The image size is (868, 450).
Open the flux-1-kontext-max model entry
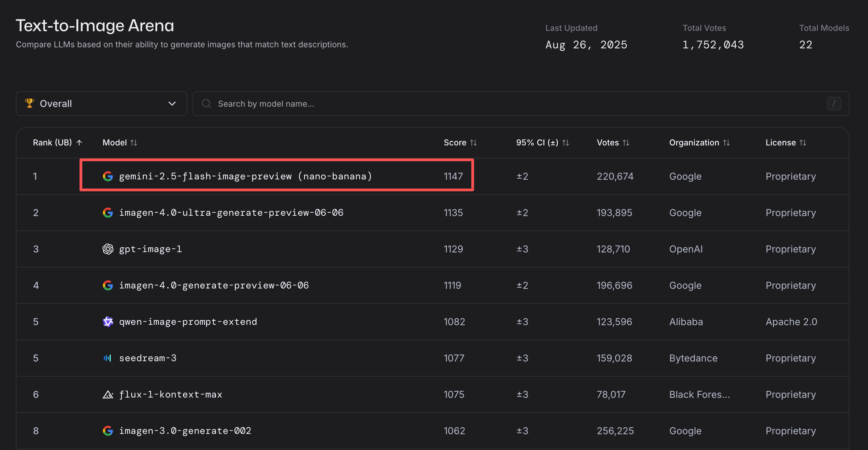[171, 394]
